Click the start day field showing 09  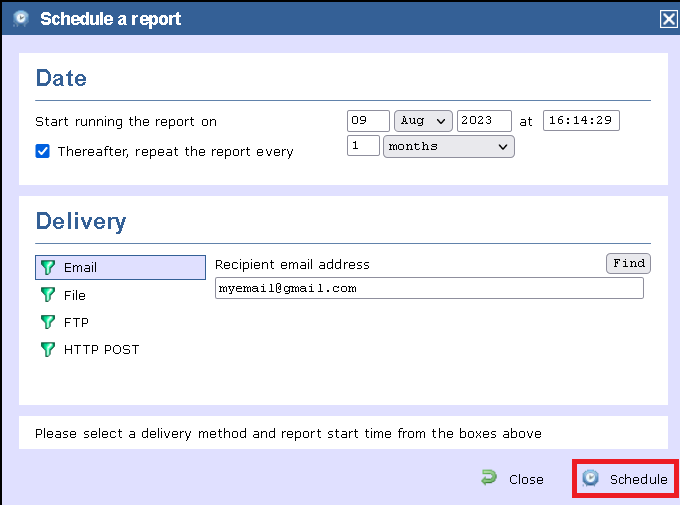(x=368, y=121)
